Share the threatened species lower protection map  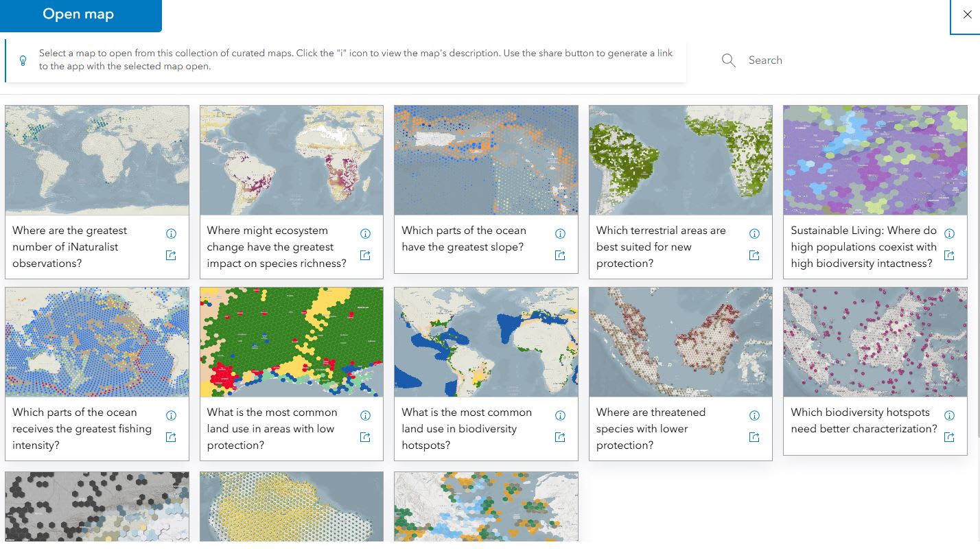click(754, 437)
